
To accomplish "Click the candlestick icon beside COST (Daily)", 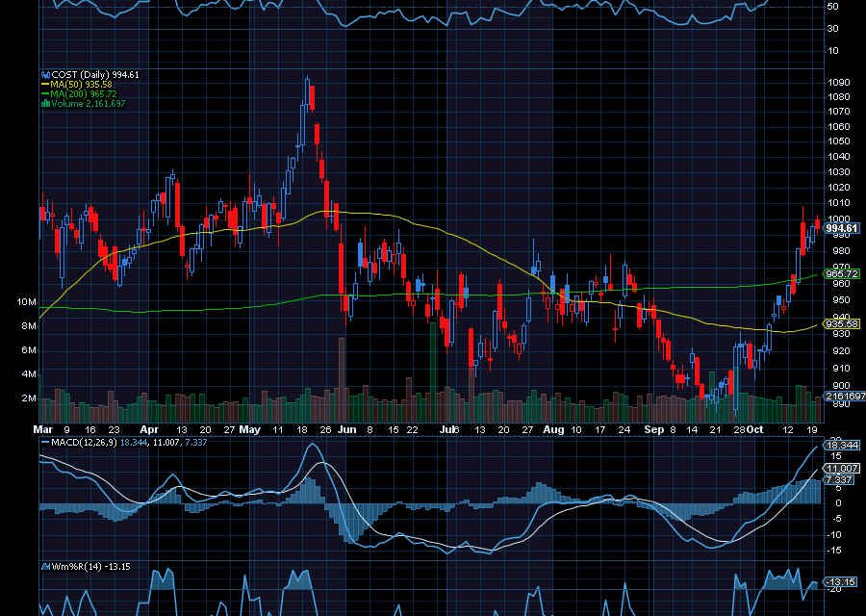I will 46,75.
